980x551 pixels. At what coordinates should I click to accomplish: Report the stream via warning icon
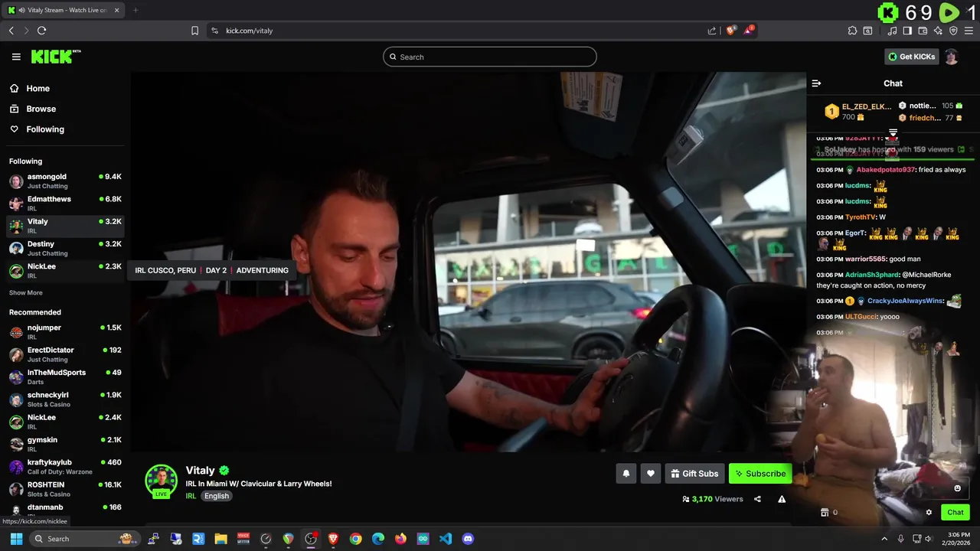coord(782,499)
